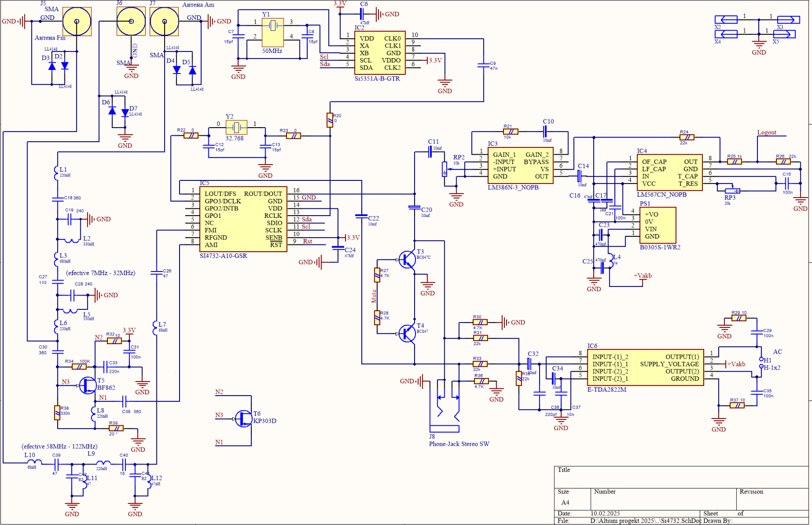812x525 pixels.
Task: Select diode D4 under the J7 connector
Action: point(177,70)
